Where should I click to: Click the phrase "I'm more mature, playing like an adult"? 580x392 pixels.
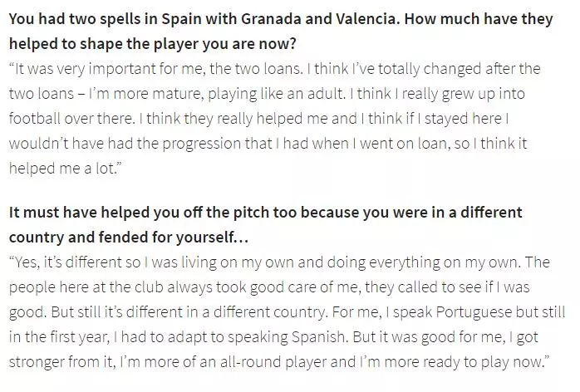pos(216,94)
